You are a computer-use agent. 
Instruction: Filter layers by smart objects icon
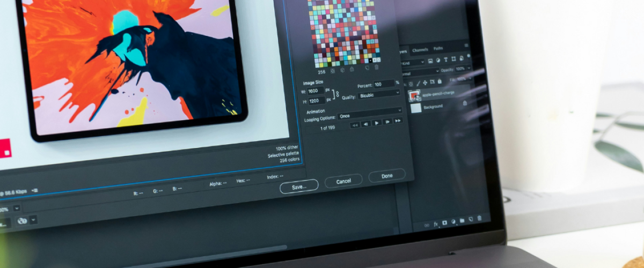pyautogui.click(x=461, y=58)
